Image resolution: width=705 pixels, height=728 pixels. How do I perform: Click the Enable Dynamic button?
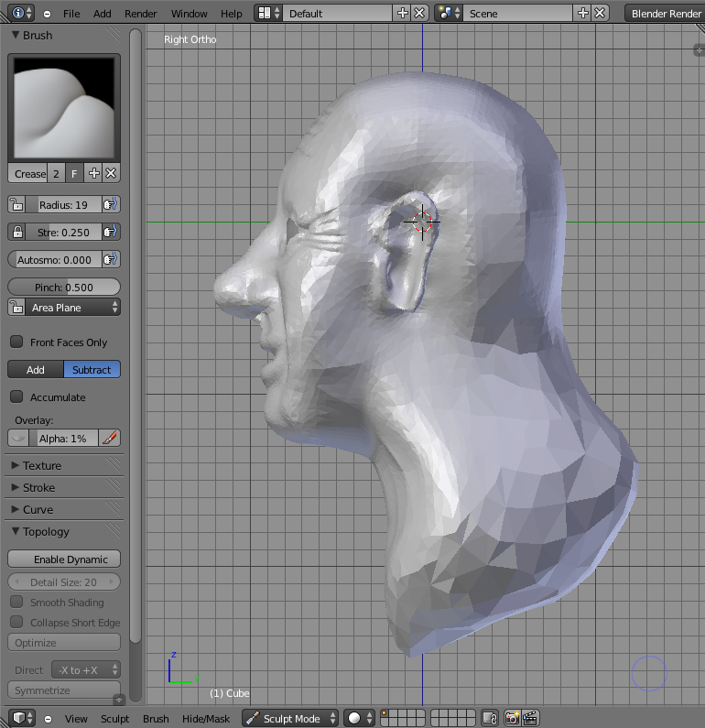coord(64,560)
